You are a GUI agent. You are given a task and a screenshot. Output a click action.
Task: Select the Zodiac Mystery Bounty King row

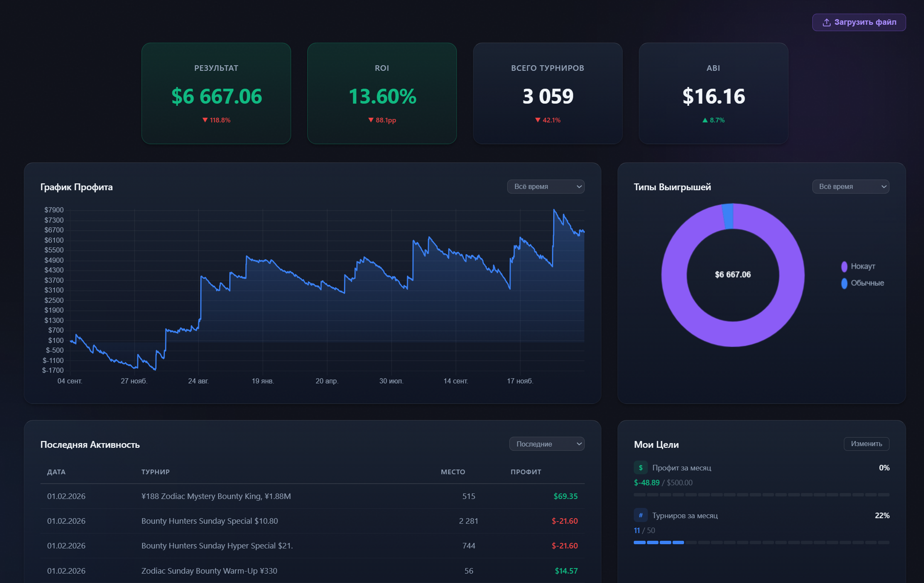311,496
